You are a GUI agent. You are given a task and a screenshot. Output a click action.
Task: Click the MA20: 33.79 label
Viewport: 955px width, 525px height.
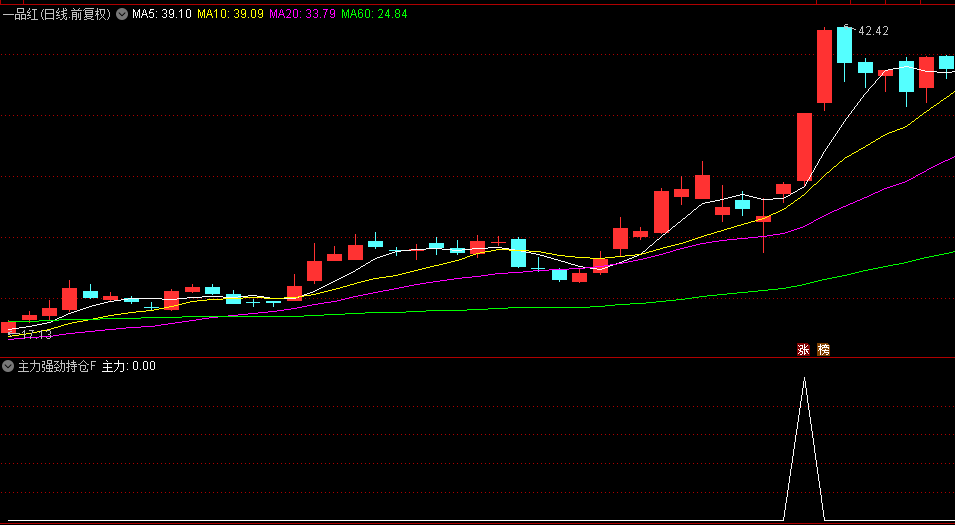303,13
